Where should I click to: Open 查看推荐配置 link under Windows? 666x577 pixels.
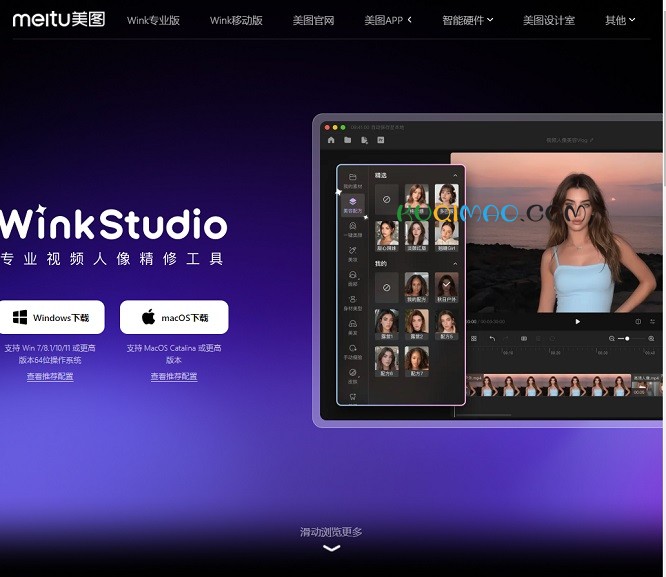pyautogui.click(x=50, y=376)
